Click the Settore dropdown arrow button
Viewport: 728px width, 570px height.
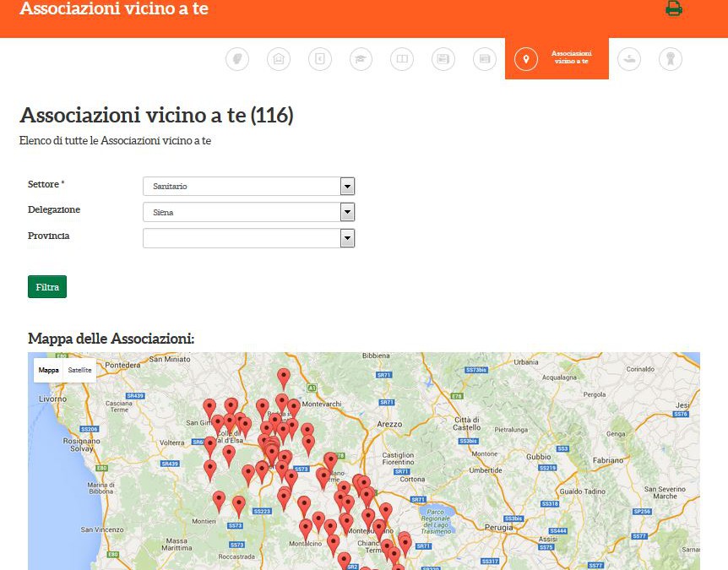point(347,186)
